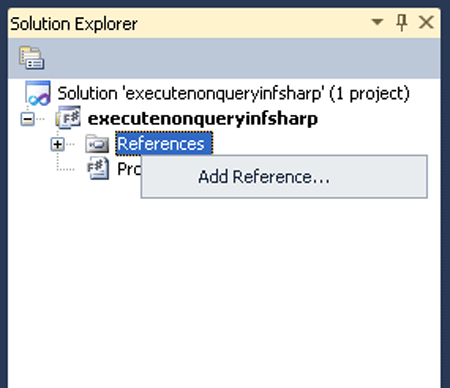Select the bold executenonqueryinfsharp project name

203,119
